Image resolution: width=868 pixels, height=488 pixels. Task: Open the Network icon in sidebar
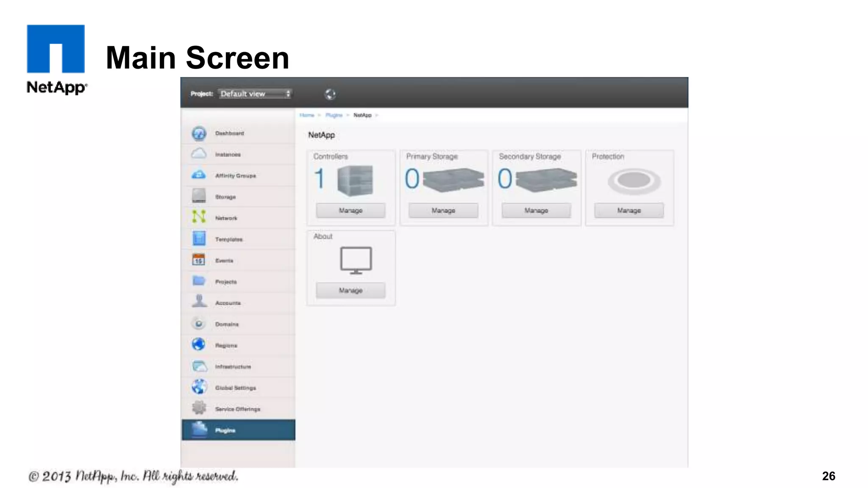[199, 216]
